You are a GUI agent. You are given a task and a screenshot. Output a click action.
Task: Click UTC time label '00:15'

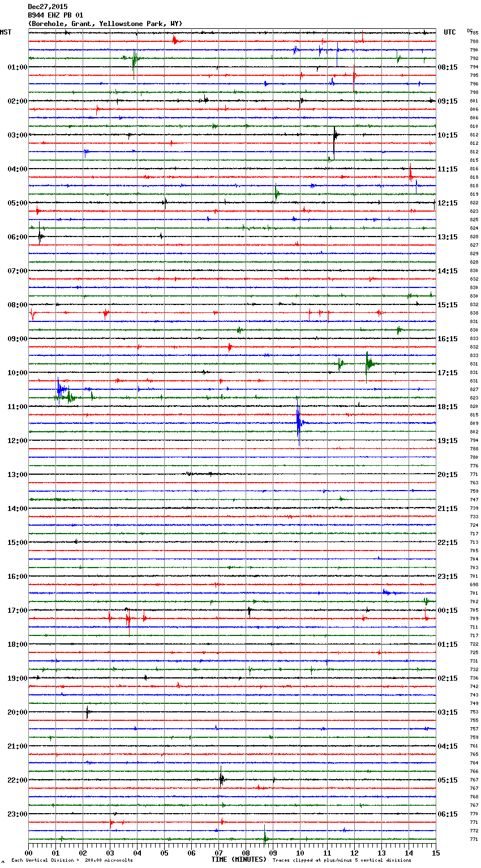click(x=448, y=611)
